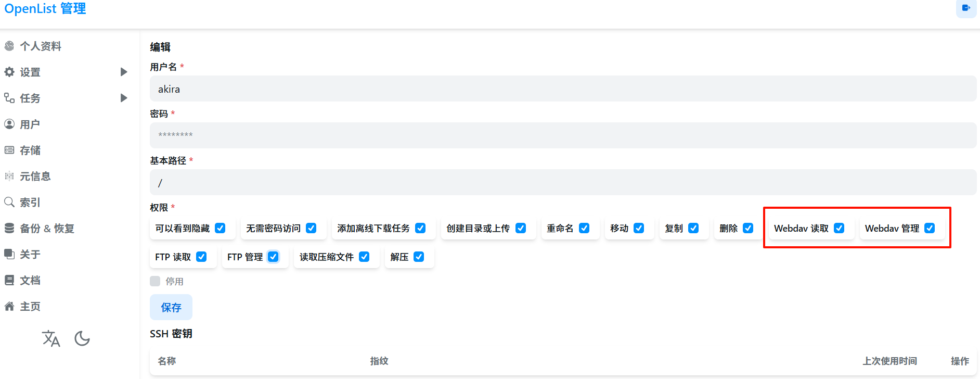Uncheck the 解压 permission
Viewport: 980px width, 379px height.
[419, 257]
